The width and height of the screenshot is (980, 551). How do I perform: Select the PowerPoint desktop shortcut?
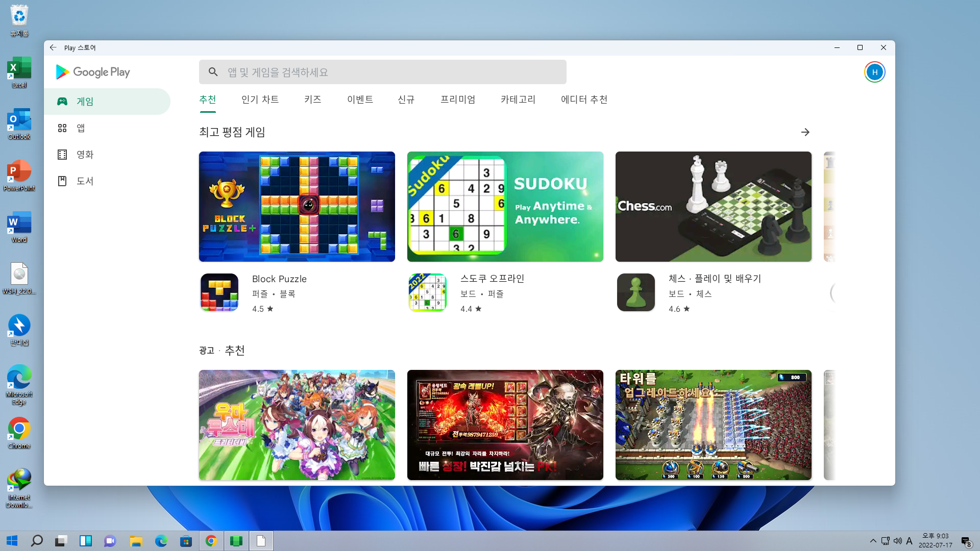coord(19,176)
